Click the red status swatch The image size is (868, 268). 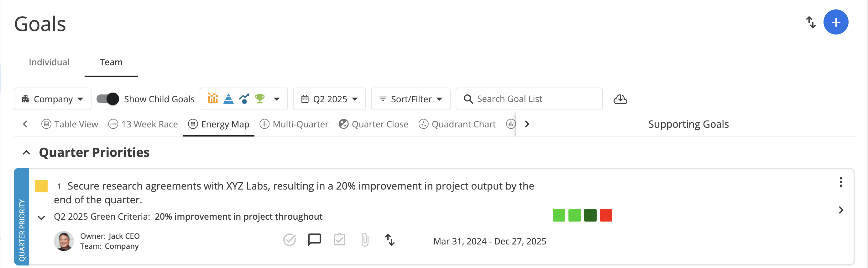[606, 215]
